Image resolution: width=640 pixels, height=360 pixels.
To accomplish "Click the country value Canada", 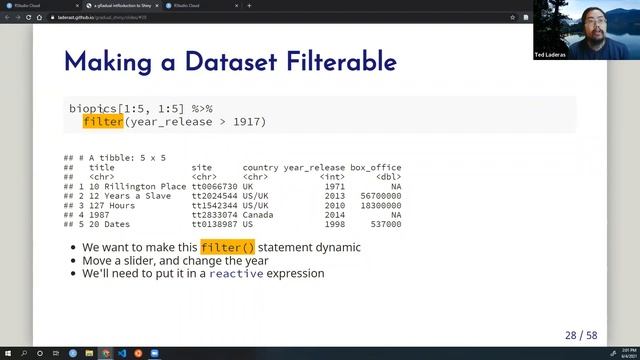I will 258,215.
